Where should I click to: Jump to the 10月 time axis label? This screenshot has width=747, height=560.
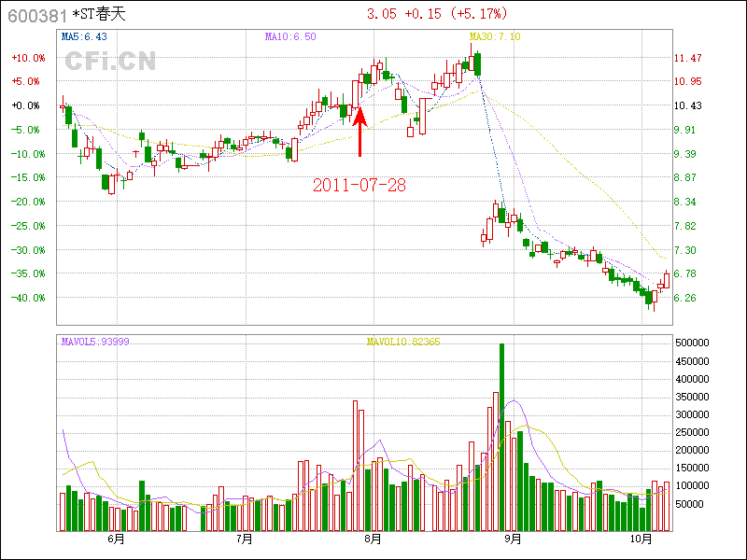(640, 539)
